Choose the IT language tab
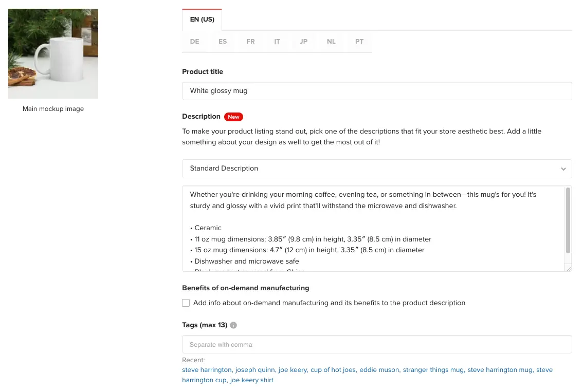This screenshot has height=392, width=584. tap(277, 42)
